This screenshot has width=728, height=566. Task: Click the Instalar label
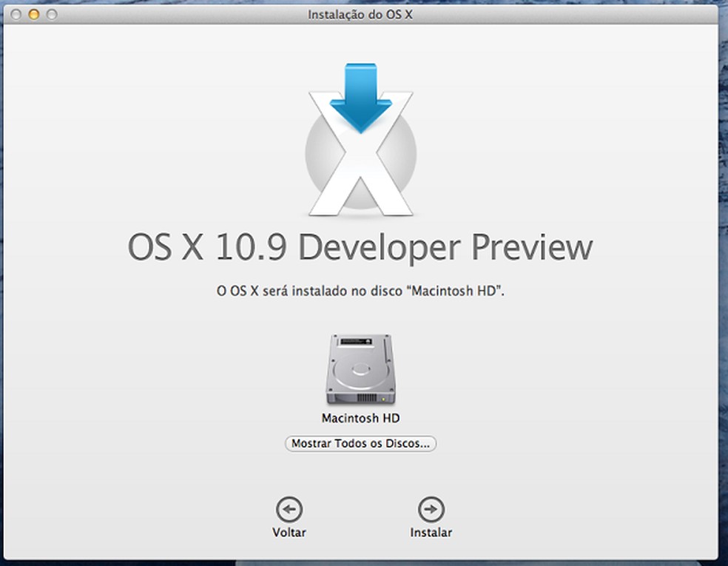(431, 533)
